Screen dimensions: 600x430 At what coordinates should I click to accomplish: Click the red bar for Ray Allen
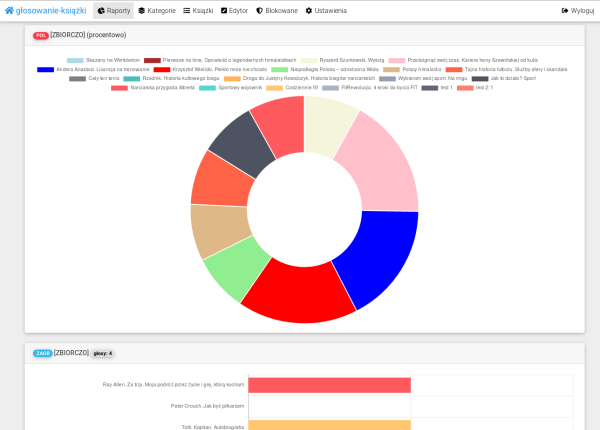coord(329,385)
